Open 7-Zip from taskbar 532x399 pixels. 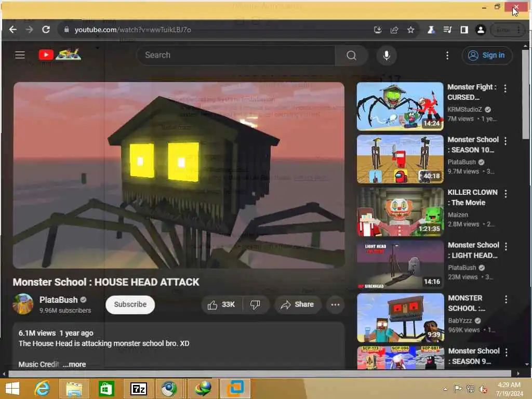[x=138, y=389]
